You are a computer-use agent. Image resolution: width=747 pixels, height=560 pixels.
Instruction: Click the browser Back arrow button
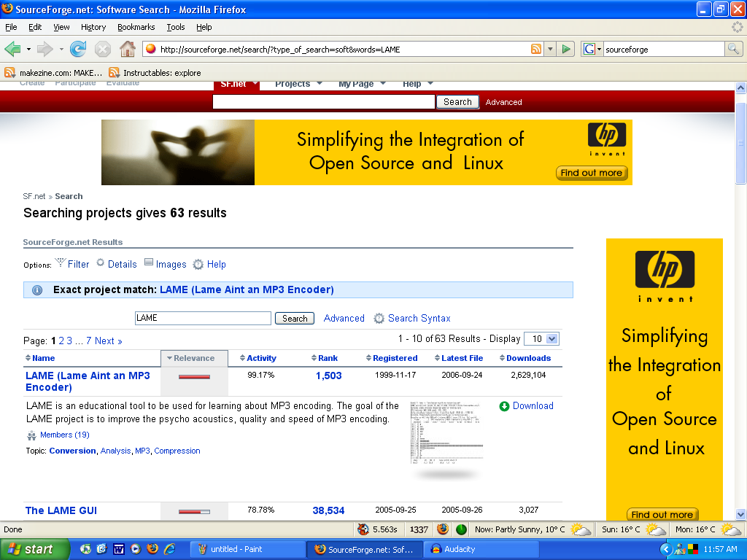tap(13, 49)
